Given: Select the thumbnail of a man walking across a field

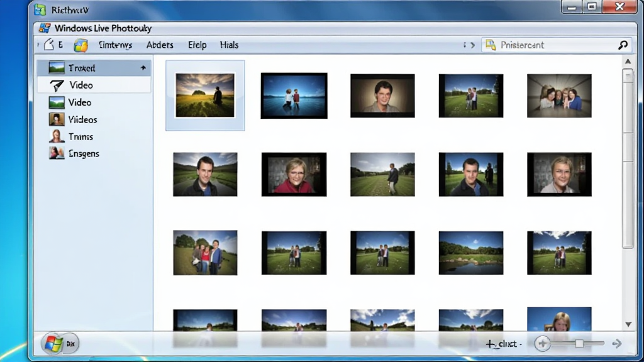Looking at the screenshot, I should pos(382,175).
